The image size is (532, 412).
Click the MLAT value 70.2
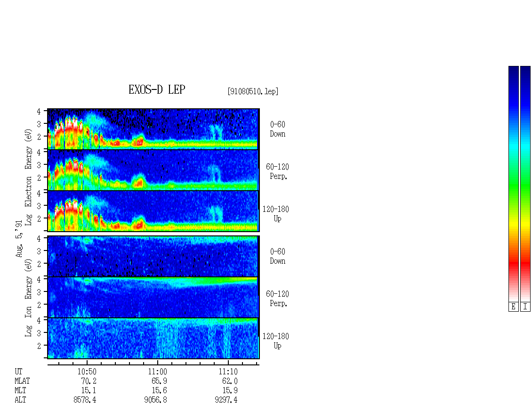[88, 381]
